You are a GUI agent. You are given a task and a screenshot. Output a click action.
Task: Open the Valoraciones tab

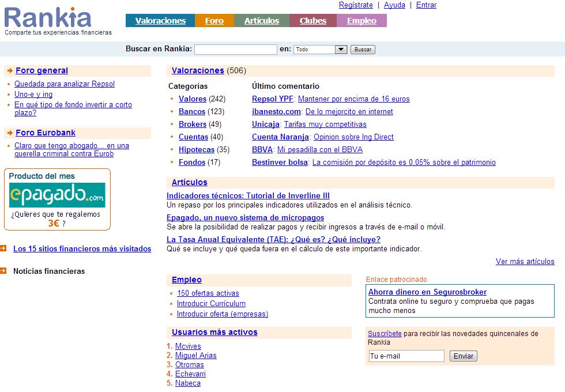[x=160, y=21]
